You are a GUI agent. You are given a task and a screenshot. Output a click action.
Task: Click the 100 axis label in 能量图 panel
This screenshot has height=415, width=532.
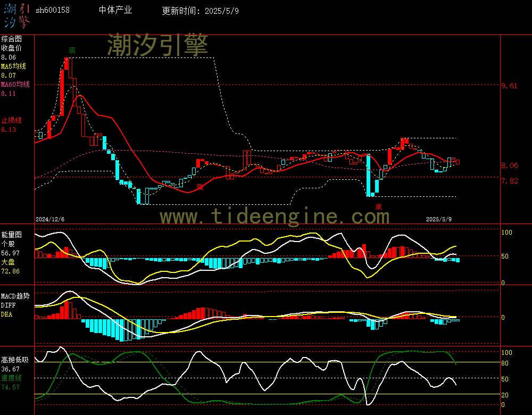pyautogui.click(x=506, y=233)
